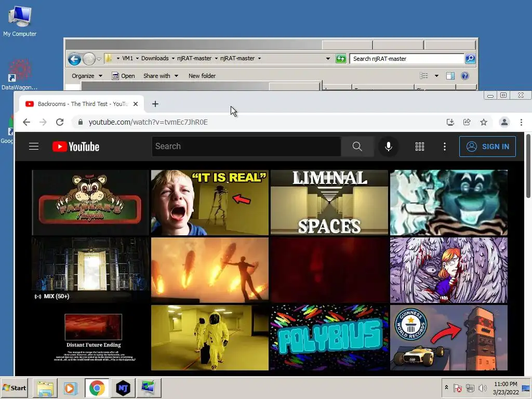Focus the YouTube Search field
532x399 pixels.
[246, 146]
